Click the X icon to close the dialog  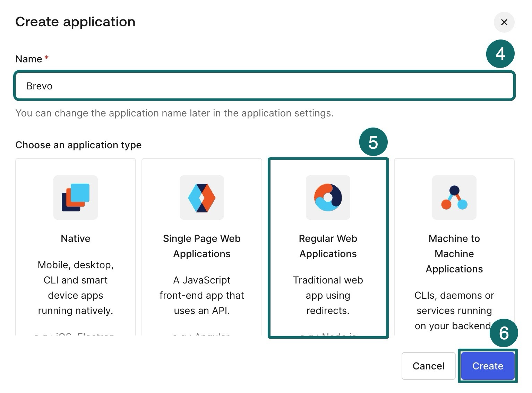point(504,22)
